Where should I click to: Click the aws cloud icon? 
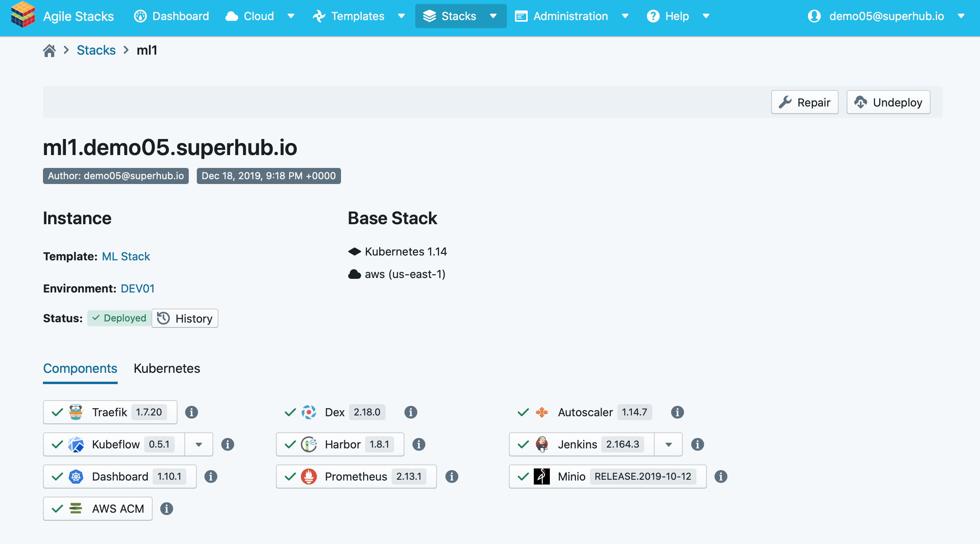(x=355, y=274)
